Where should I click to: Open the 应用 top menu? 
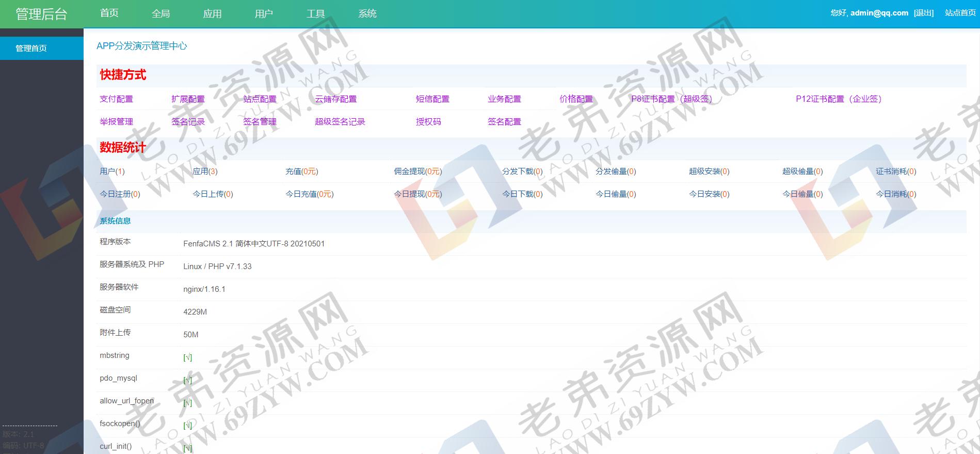pyautogui.click(x=213, y=13)
